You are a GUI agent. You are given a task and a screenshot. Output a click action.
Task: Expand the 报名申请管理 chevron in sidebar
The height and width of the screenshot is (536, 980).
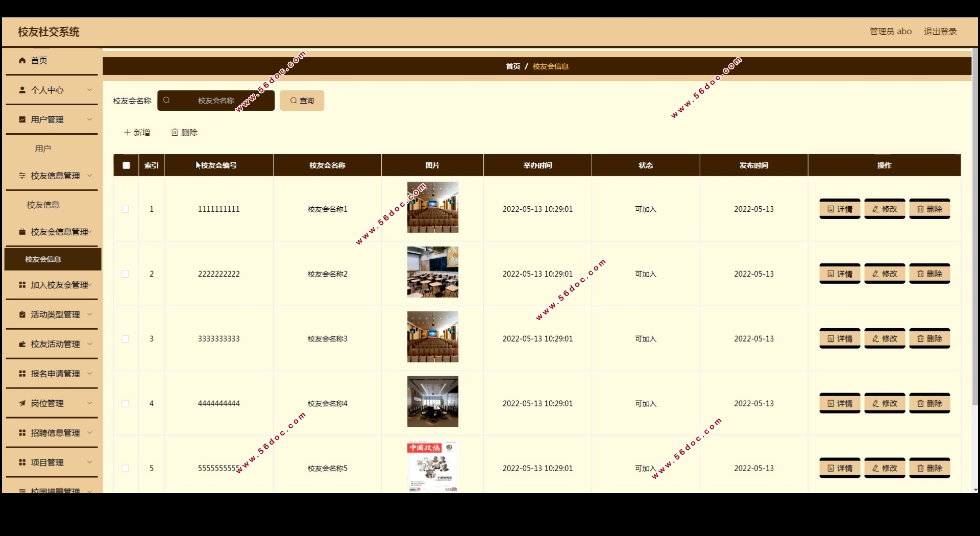coord(90,374)
